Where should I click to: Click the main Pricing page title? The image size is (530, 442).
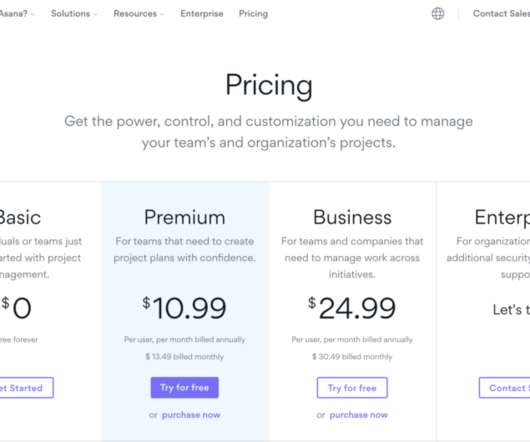pyautogui.click(x=269, y=85)
